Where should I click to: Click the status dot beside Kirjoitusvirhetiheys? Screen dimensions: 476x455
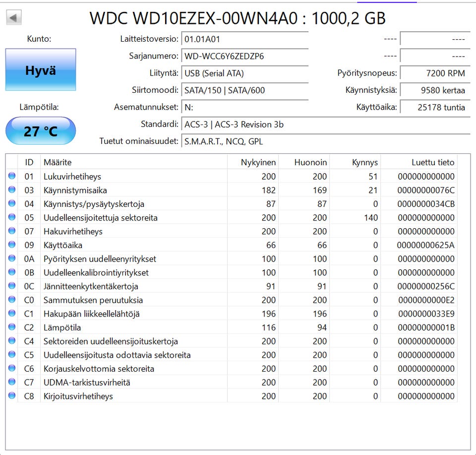(x=12, y=395)
